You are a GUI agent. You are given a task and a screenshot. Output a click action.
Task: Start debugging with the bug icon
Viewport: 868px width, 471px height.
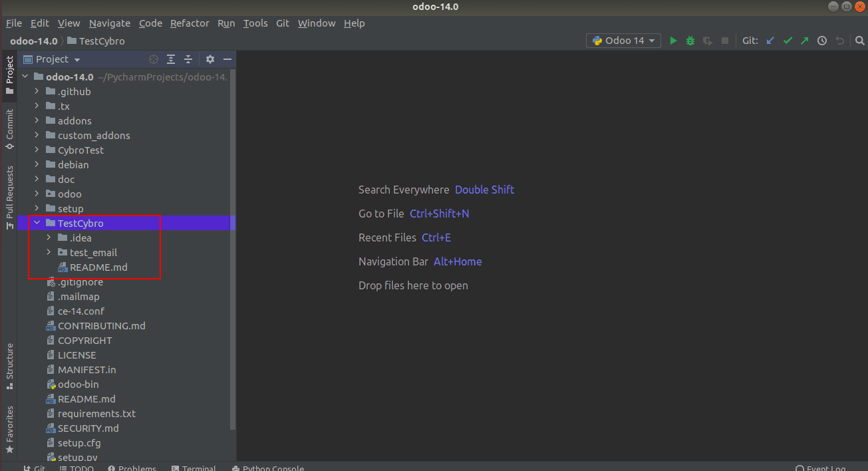tap(690, 41)
